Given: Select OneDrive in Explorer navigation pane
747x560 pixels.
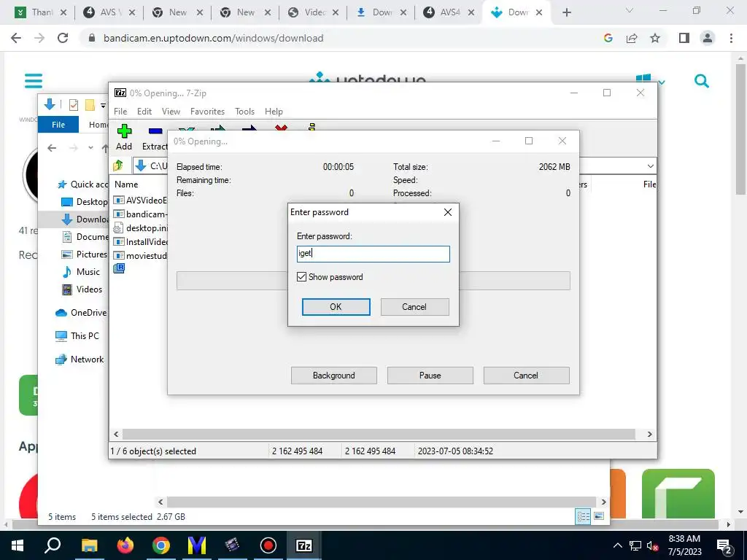Looking at the screenshot, I should [x=81, y=313].
